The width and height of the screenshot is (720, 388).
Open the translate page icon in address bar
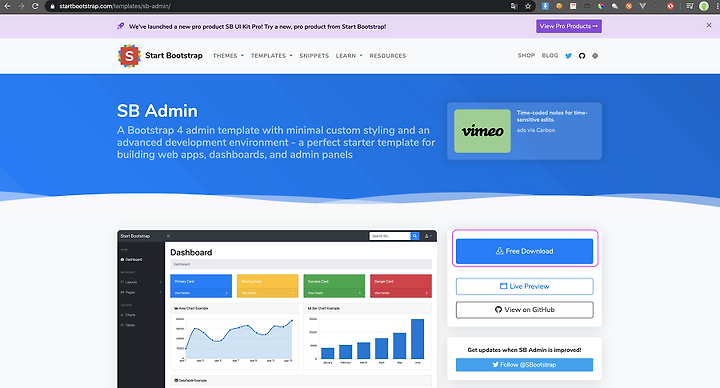tap(514, 6)
